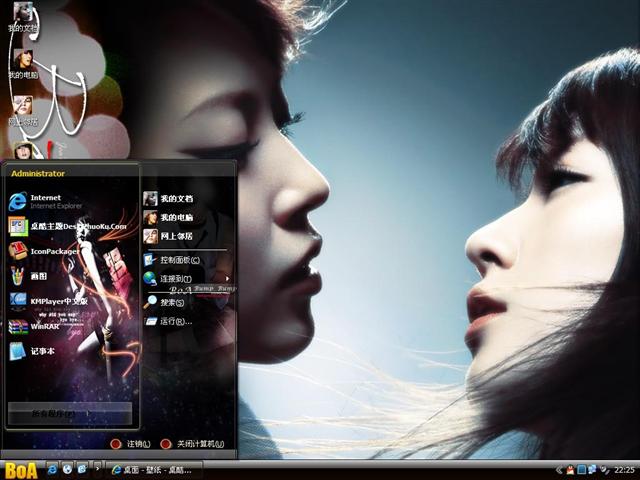Expand 所有程序(P) all programs list
The image size is (640, 480).
click(x=70, y=413)
